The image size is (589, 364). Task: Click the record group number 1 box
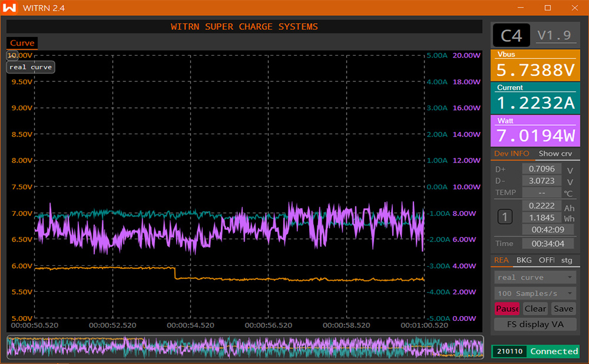pyautogui.click(x=505, y=217)
